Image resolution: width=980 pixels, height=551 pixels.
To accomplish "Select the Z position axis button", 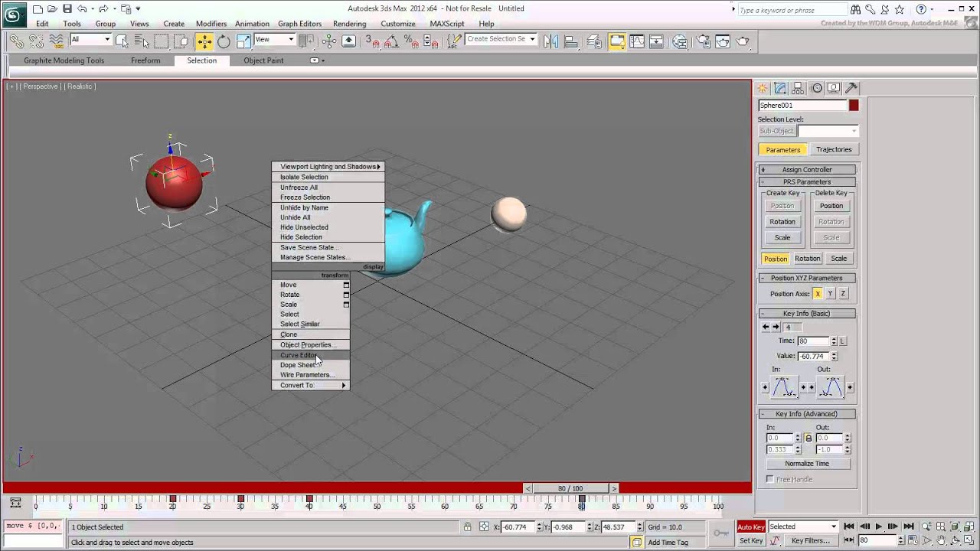I will (x=843, y=294).
